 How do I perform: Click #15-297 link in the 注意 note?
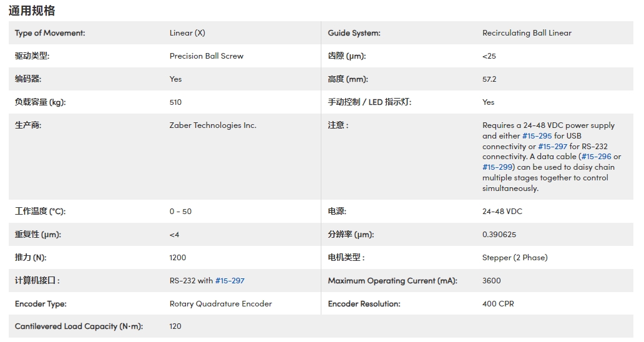click(552, 147)
